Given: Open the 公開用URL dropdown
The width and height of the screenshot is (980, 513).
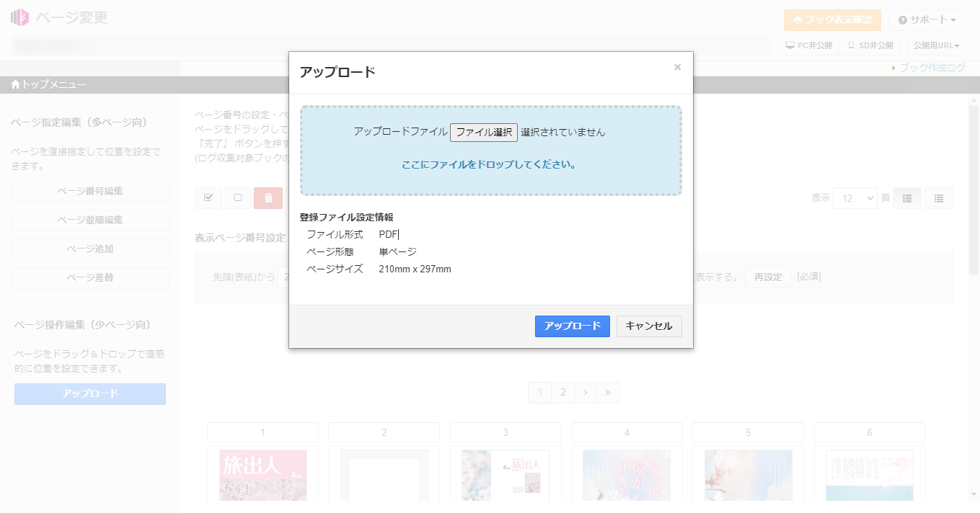Looking at the screenshot, I should point(935,45).
